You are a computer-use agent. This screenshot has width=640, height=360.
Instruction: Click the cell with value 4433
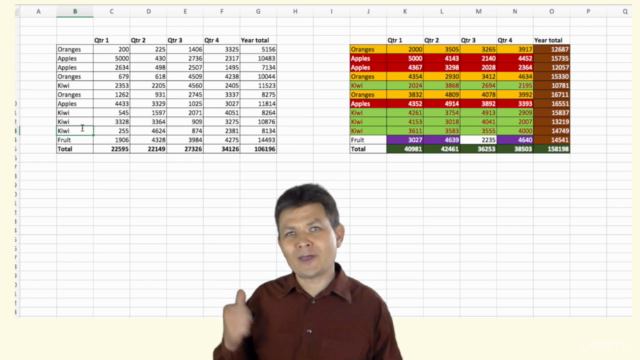pyautogui.click(x=111, y=104)
